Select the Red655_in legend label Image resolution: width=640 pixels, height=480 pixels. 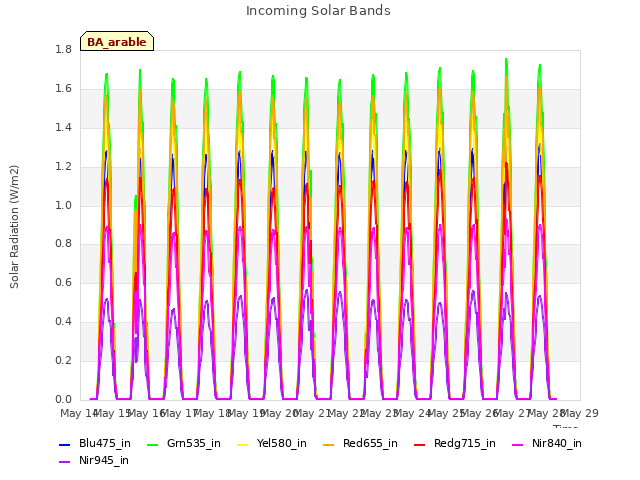click(x=370, y=444)
